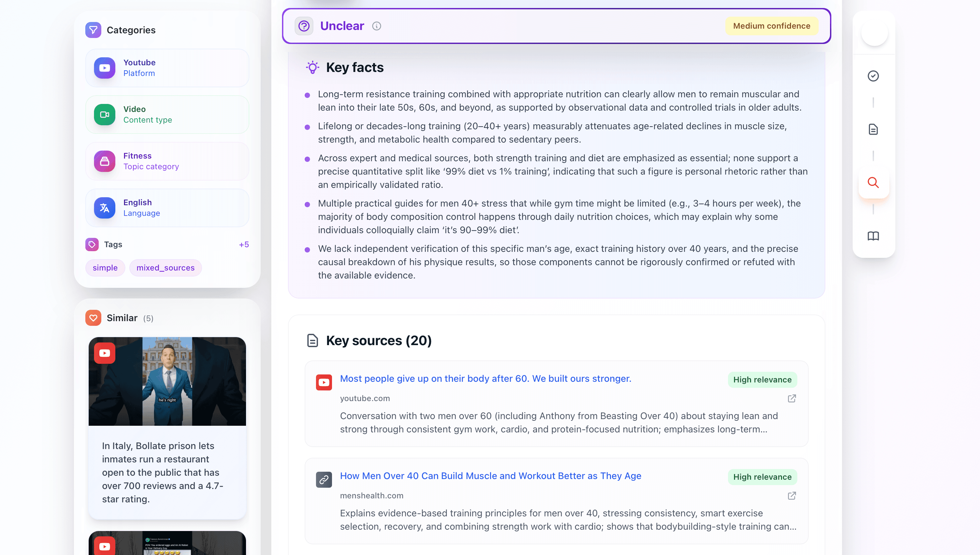
Task: Click the Categories filter icon
Action: (93, 30)
